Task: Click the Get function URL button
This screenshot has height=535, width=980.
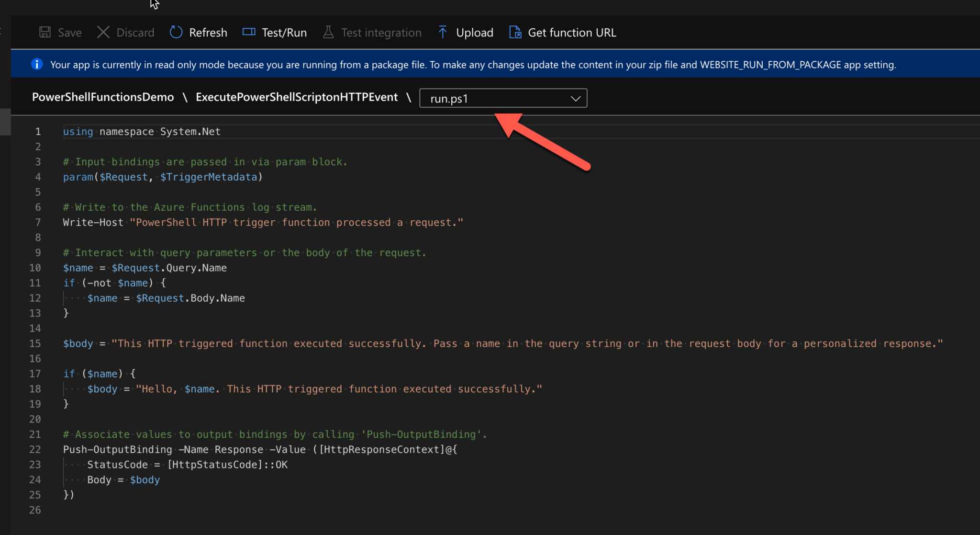Action: coord(562,32)
